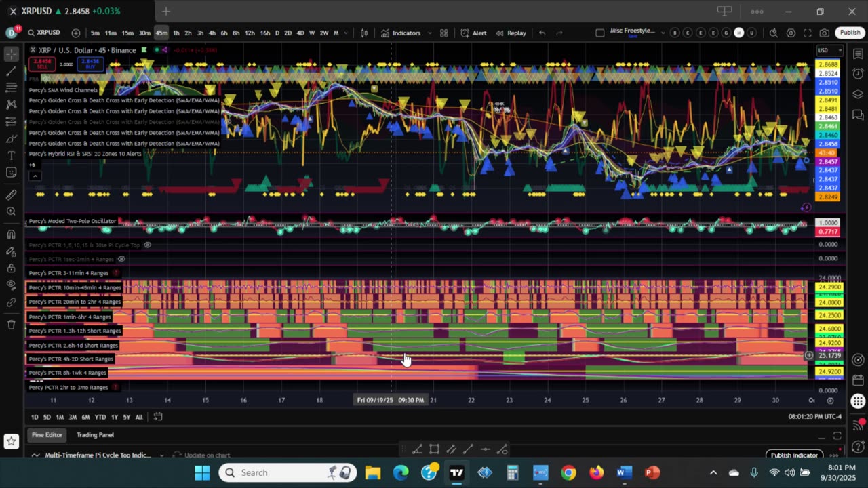868x488 pixels.
Task: Add symbol to compare with plus icon
Action: 75,33
